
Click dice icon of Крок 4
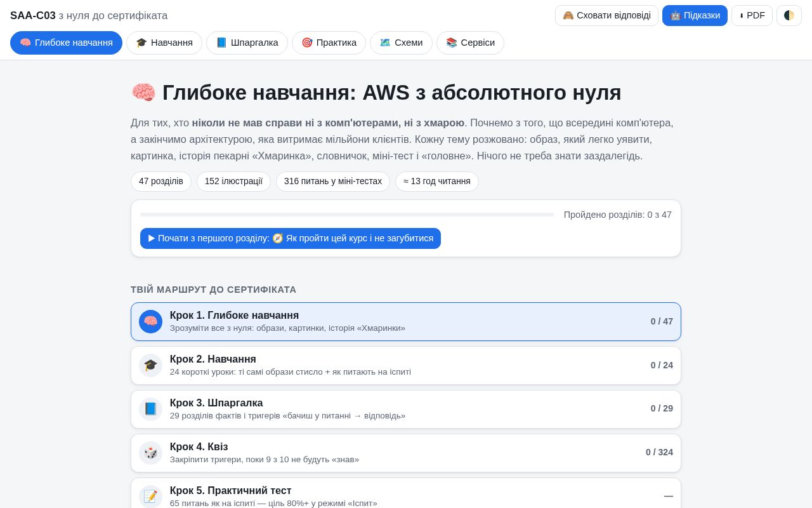[150, 453]
